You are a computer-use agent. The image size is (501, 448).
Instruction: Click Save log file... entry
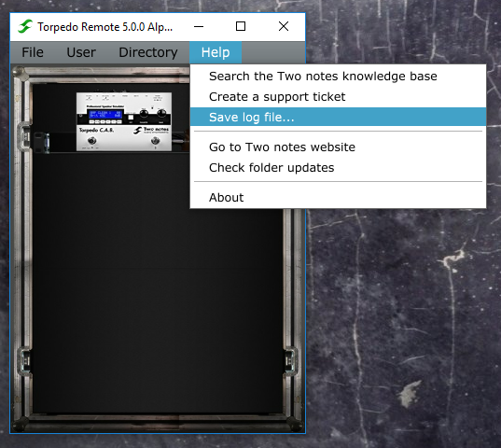338,117
